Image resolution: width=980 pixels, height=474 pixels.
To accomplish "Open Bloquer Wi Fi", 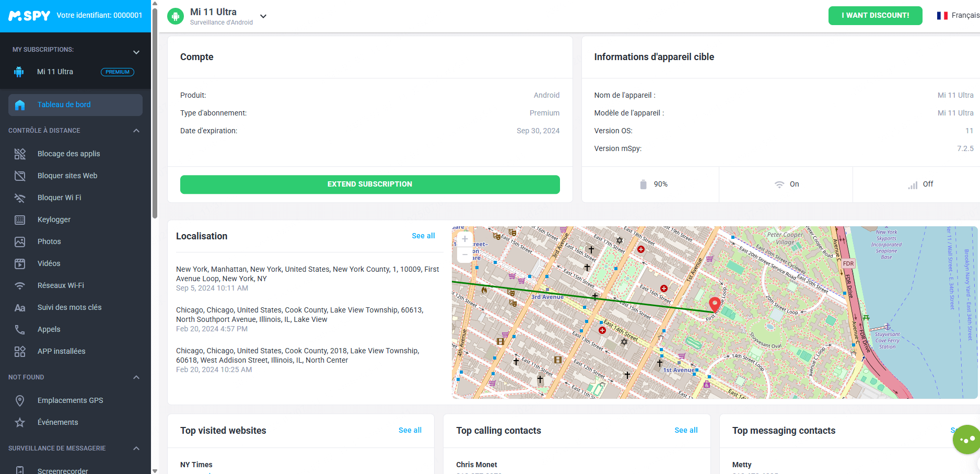I will (59, 198).
